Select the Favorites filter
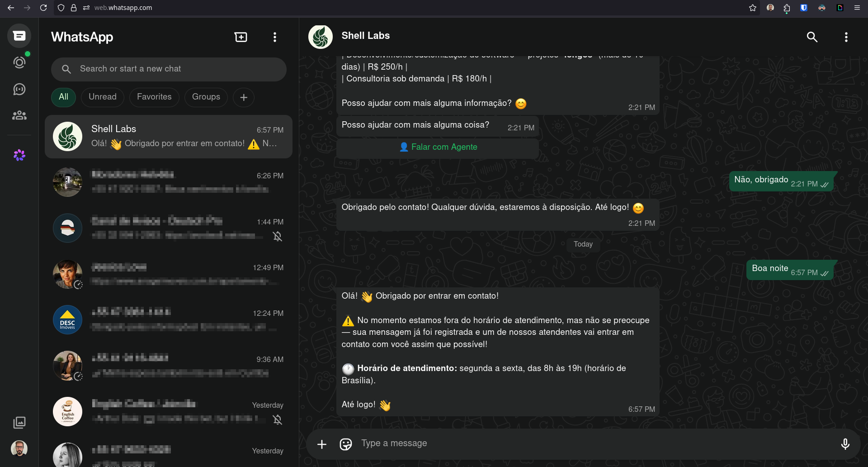This screenshot has height=467, width=868. coord(154,97)
